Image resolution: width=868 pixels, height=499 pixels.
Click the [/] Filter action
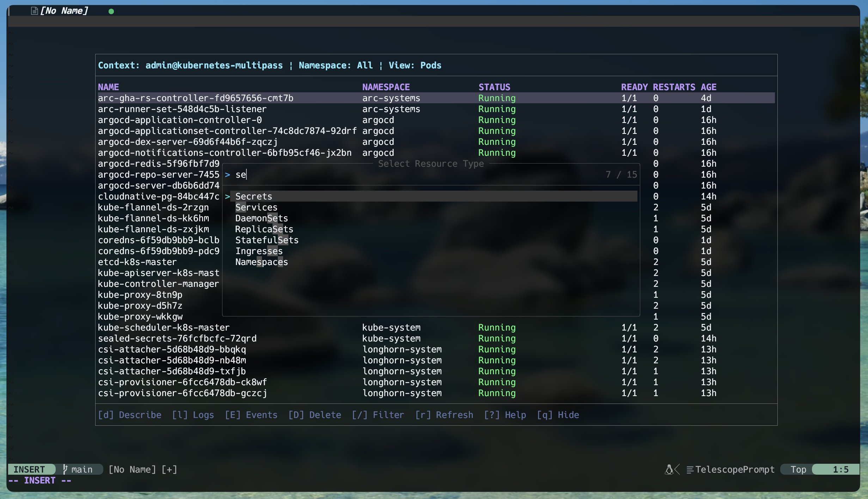[378, 415]
